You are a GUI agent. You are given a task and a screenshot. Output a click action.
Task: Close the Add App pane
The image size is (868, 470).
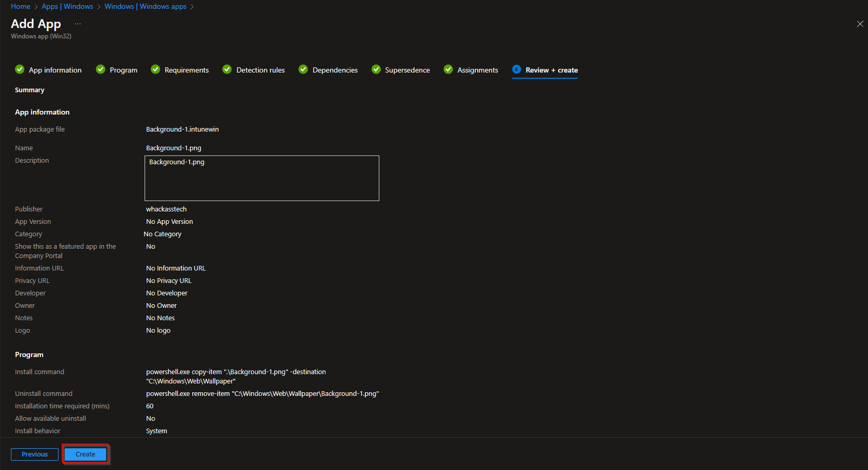(x=860, y=23)
